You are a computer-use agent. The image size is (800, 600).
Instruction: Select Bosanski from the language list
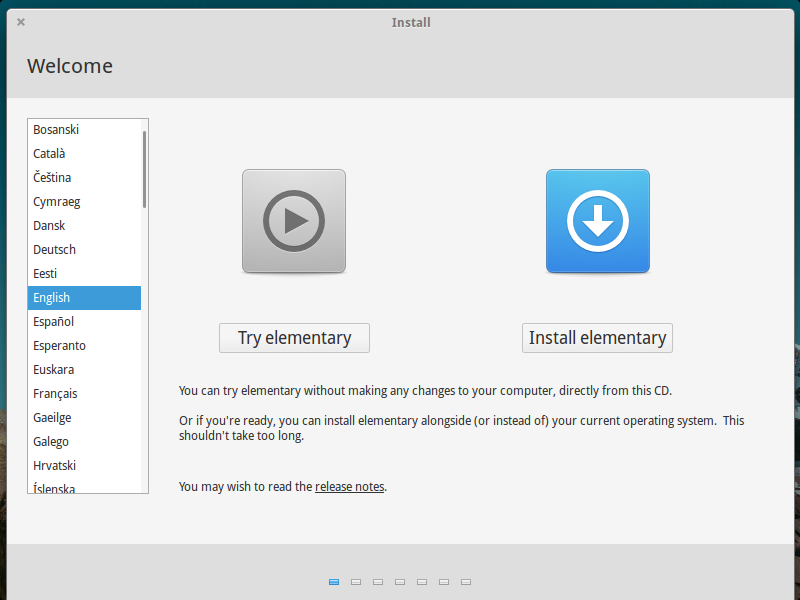[x=84, y=130]
